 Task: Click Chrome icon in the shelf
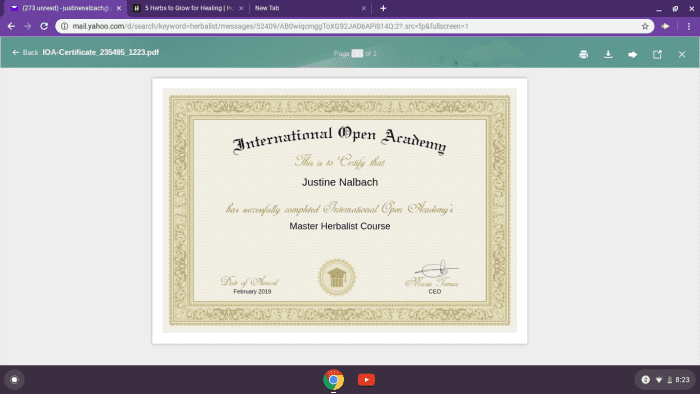[x=333, y=380]
